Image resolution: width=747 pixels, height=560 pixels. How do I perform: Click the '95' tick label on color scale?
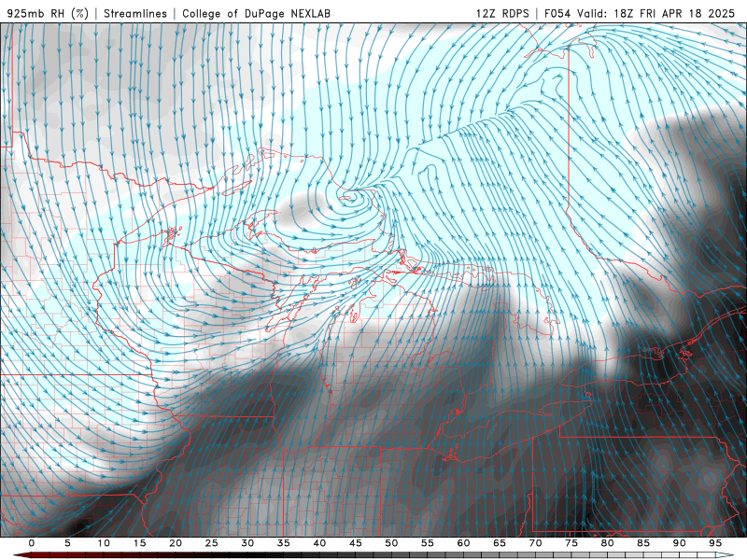715,543
